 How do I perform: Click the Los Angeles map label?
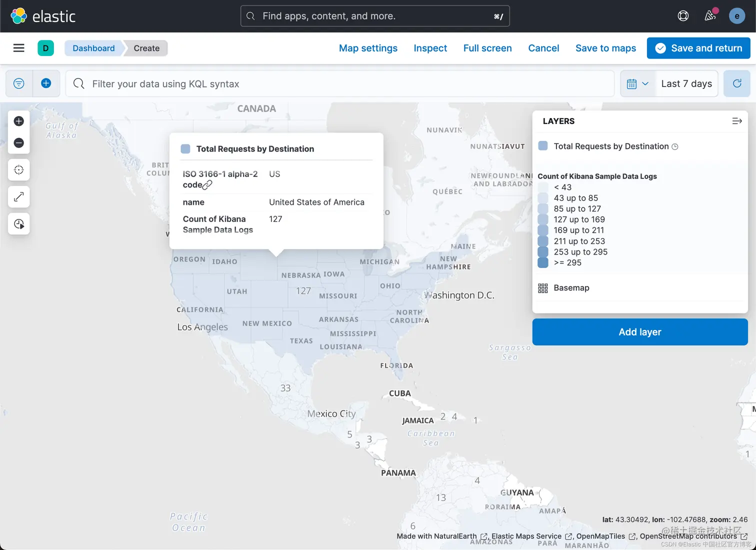click(202, 327)
